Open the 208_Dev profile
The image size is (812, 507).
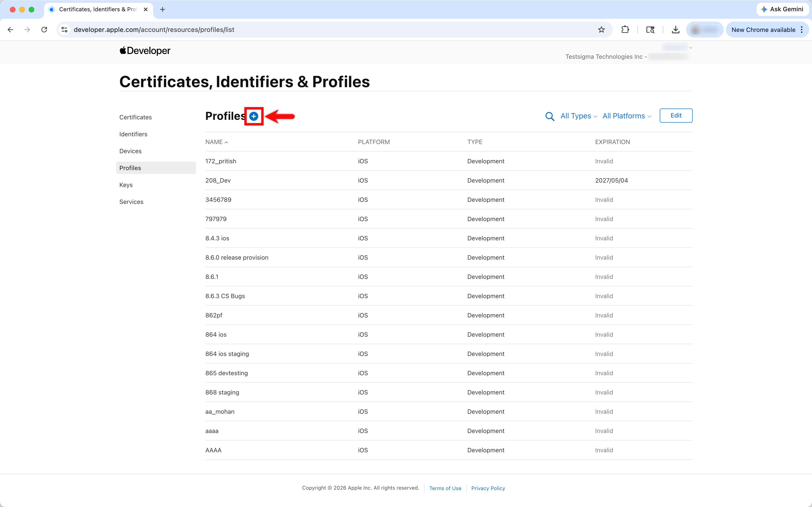pos(449,180)
